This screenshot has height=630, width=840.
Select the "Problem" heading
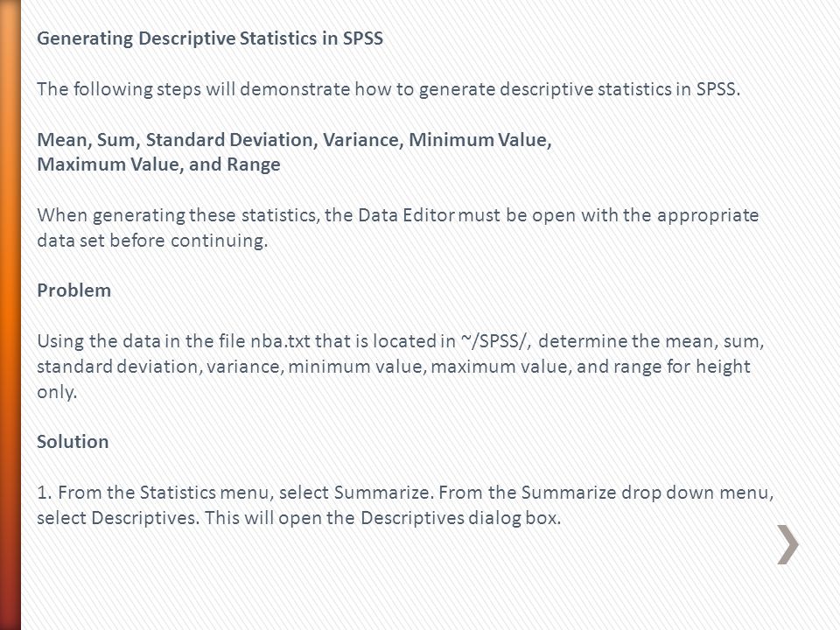73,290
